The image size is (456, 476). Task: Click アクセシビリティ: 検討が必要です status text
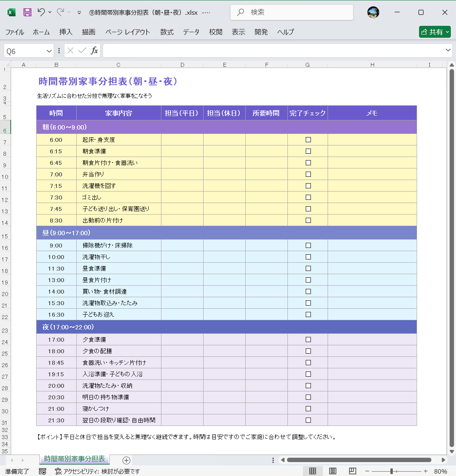pyautogui.click(x=101, y=472)
